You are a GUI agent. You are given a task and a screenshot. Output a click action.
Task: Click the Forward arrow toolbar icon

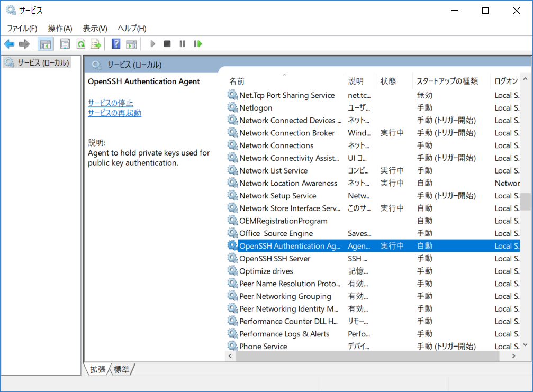click(x=24, y=44)
